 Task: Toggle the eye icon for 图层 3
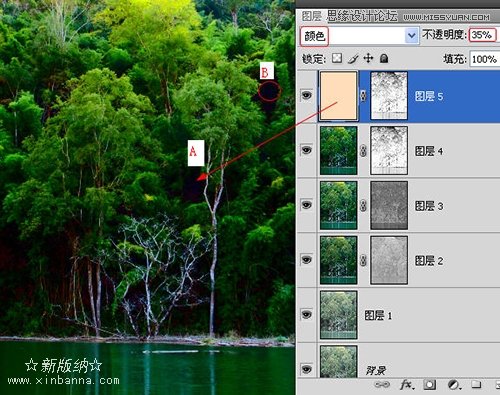(307, 205)
